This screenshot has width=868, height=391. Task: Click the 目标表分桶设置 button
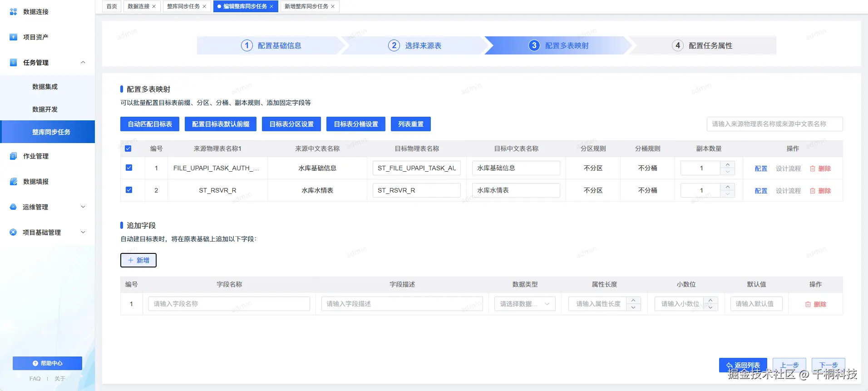[x=356, y=124]
